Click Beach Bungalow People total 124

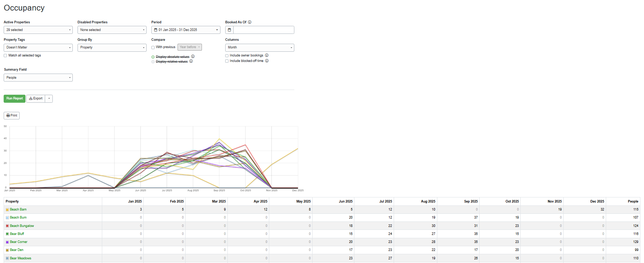pyautogui.click(x=636, y=226)
